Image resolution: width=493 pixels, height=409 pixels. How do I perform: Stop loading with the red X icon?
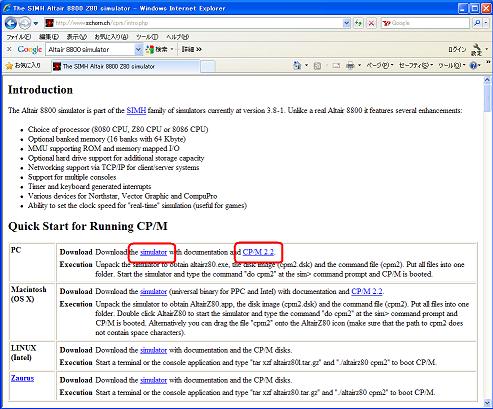(371, 23)
